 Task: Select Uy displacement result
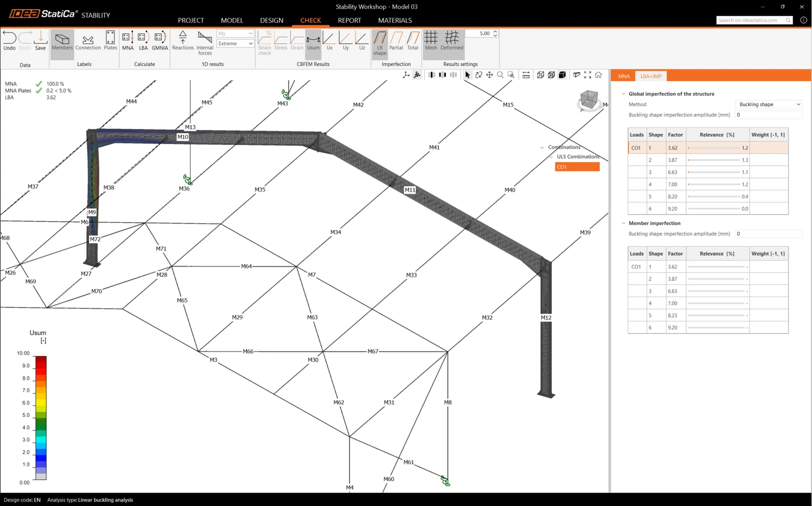346,41
